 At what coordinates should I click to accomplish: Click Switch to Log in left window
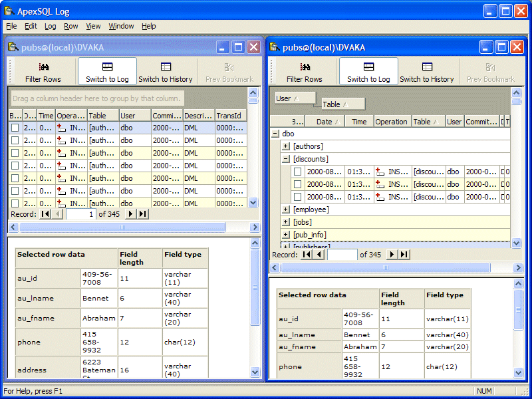[107, 71]
